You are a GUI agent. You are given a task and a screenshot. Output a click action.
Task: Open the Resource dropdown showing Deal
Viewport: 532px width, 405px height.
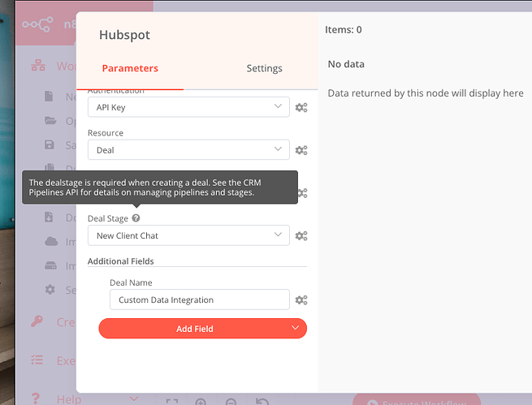coord(188,150)
